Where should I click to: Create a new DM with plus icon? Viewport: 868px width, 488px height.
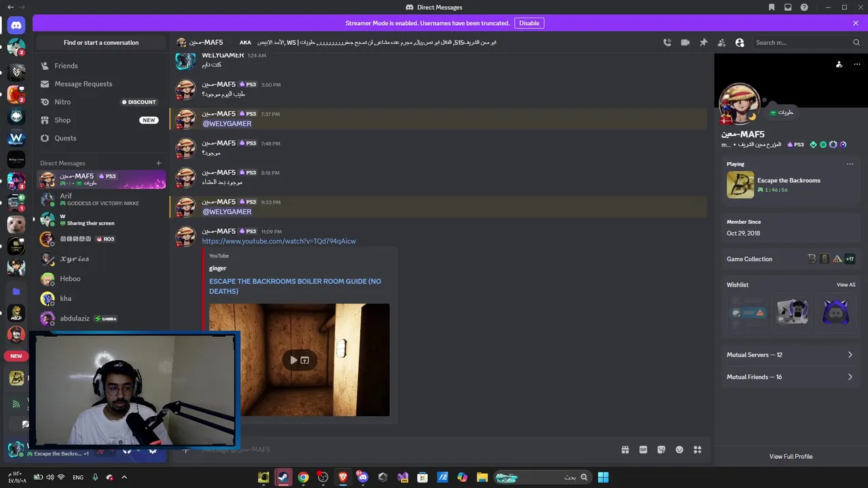[159, 163]
